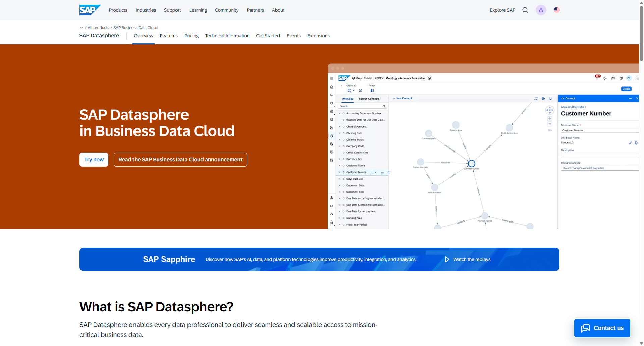Click the search magnifier in the SAP header
This screenshot has height=346, width=644.
(525, 10)
